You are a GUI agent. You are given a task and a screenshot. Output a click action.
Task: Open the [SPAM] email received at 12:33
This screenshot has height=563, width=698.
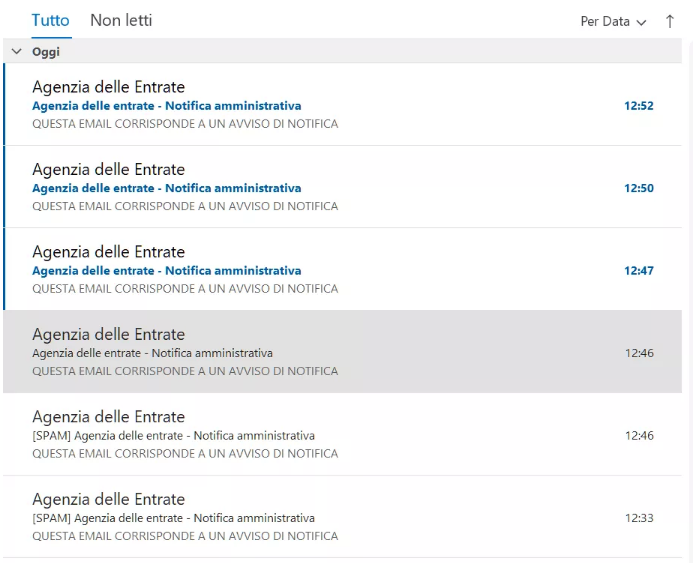click(x=300, y=516)
